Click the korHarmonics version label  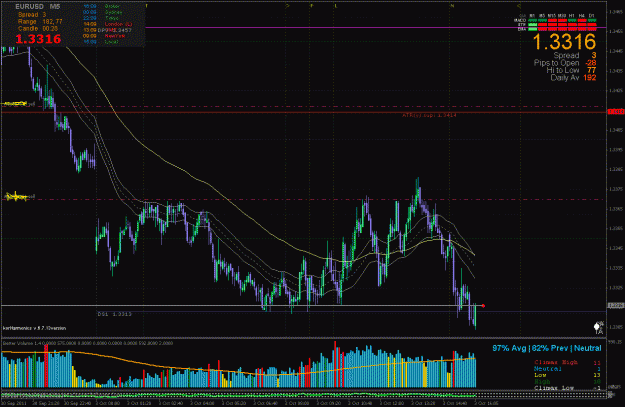[x=34, y=328]
